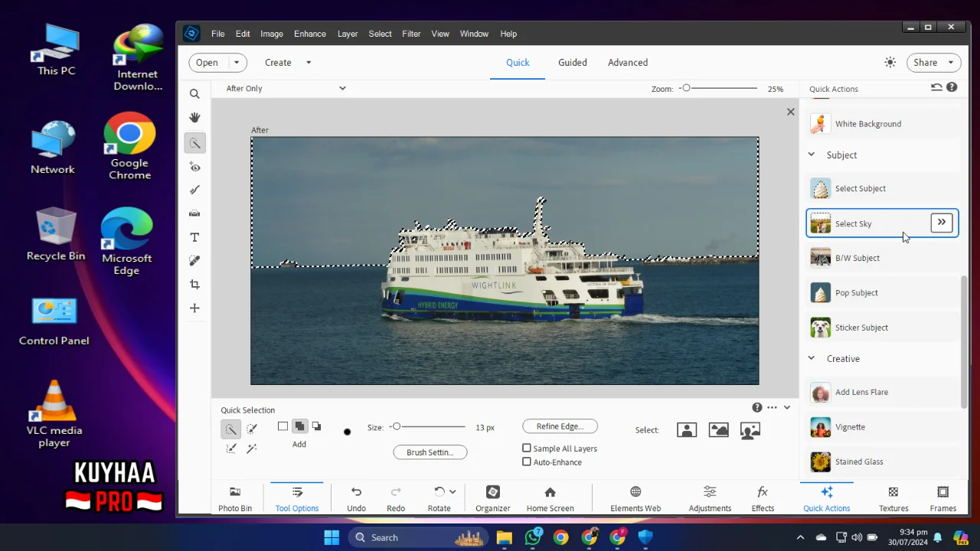
Task: Click Select Subject icon in options bar
Action: click(687, 430)
